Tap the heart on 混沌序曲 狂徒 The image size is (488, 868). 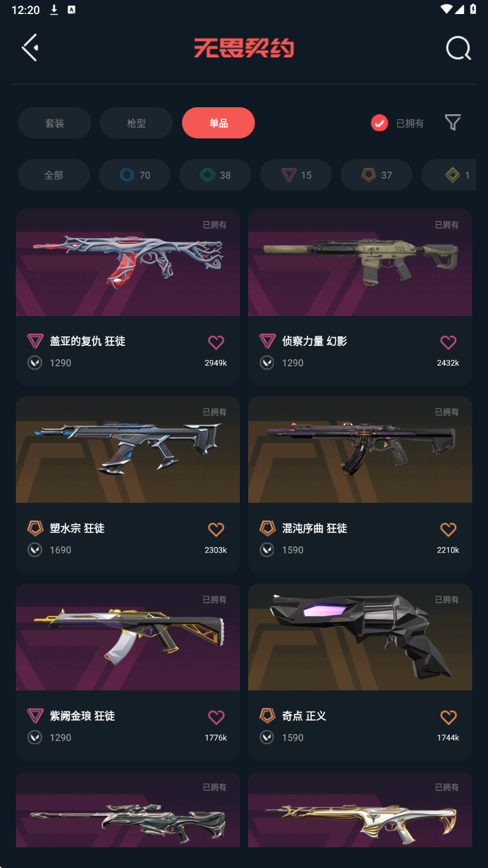click(x=448, y=529)
